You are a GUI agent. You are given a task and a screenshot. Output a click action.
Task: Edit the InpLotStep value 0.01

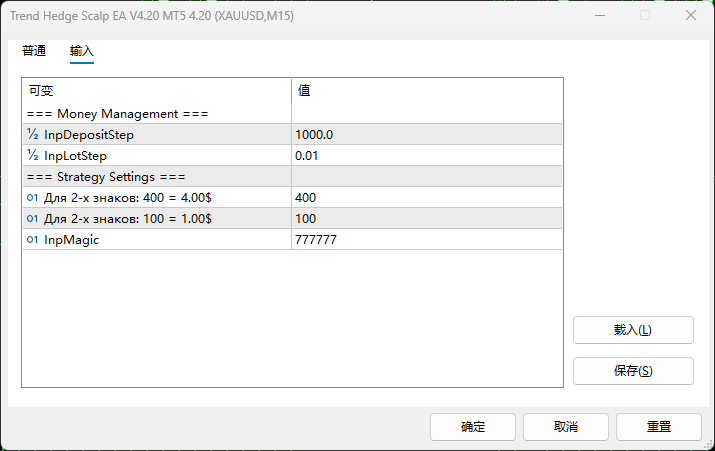pos(426,156)
